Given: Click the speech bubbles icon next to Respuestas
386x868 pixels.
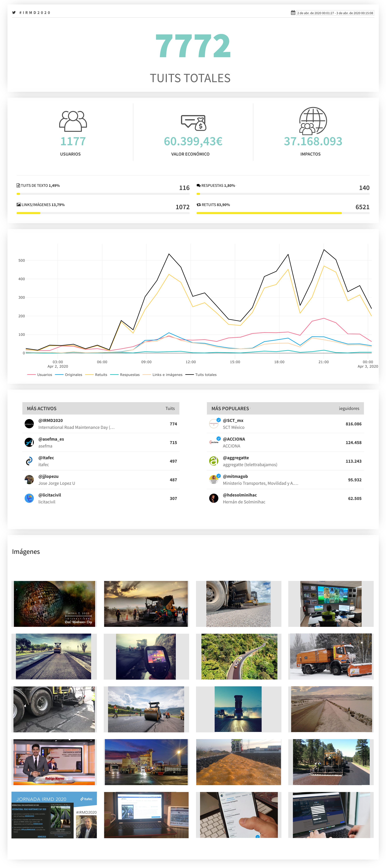Looking at the screenshot, I should click(x=198, y=186).
